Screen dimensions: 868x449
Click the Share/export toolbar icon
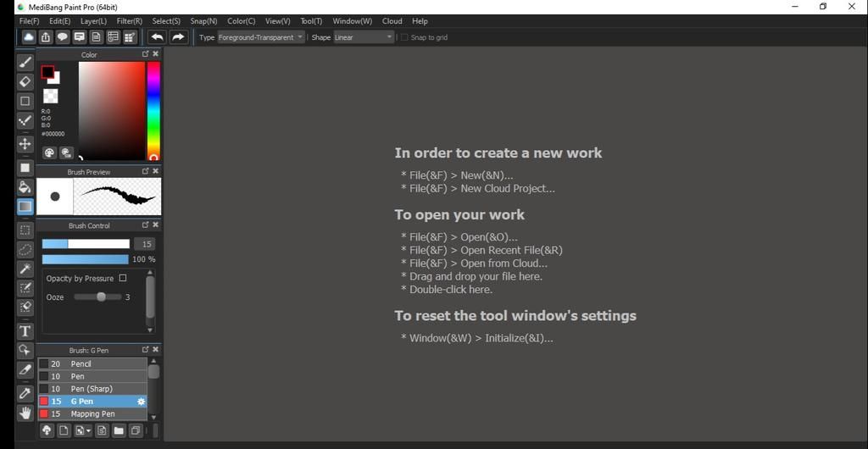pos(46,37)
